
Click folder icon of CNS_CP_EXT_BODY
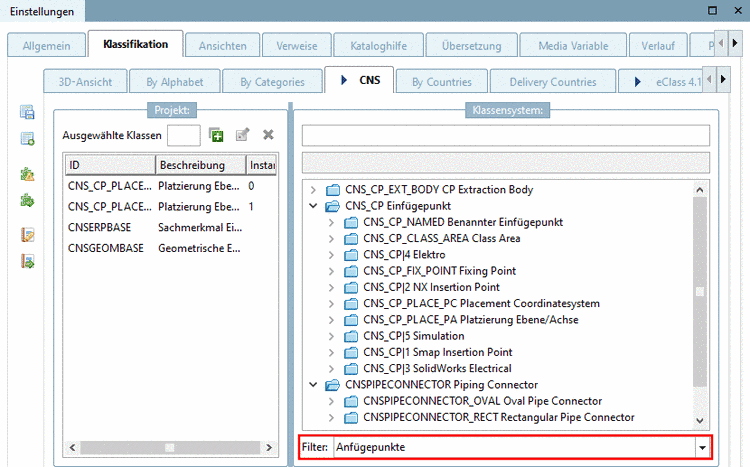point(332,190)
